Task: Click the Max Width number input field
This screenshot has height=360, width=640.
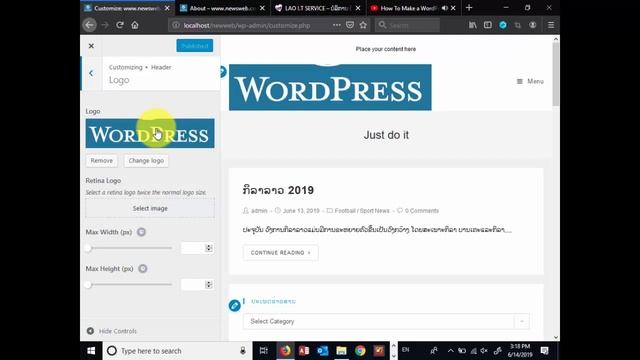Action: pyautogui.click(x=193, y=248)
